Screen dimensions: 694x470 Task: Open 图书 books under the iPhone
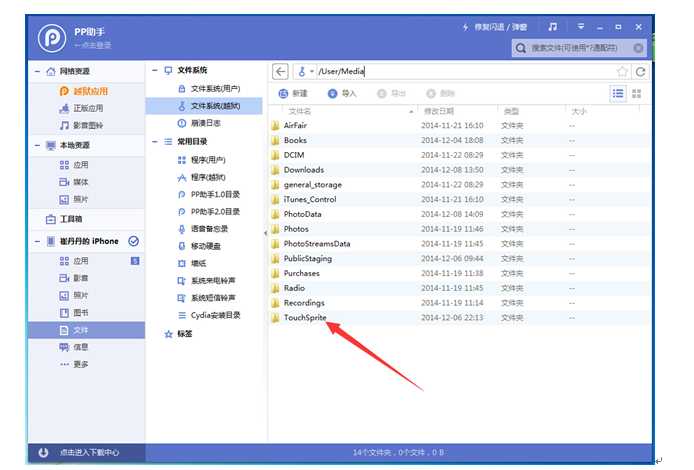pyautogui.click(x=74, y=313)
